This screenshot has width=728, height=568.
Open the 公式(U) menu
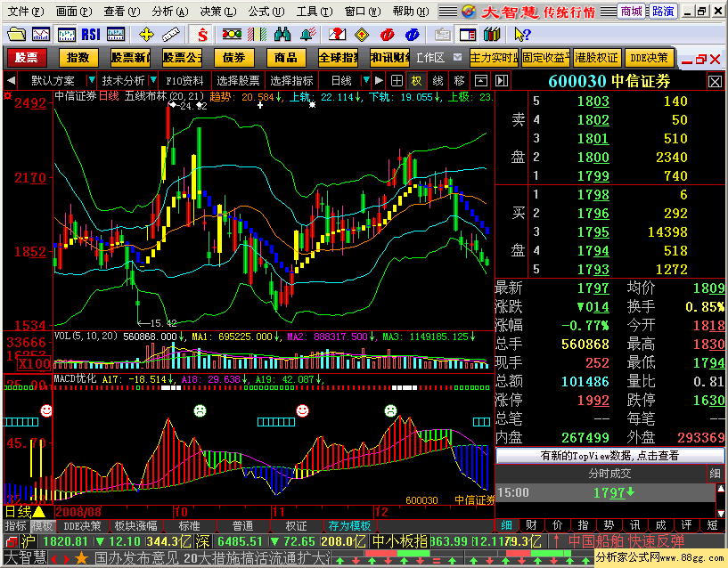pyautogui.click(x=266, y=12)
